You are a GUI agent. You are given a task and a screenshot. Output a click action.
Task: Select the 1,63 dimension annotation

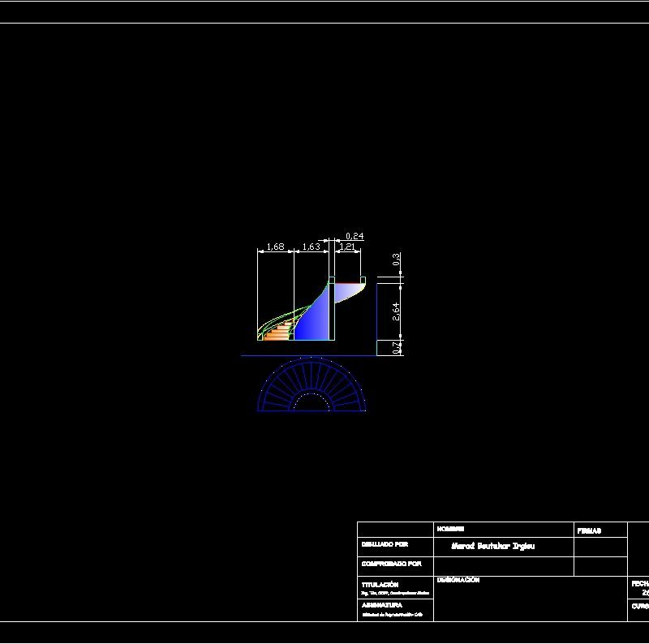[312, 246]
